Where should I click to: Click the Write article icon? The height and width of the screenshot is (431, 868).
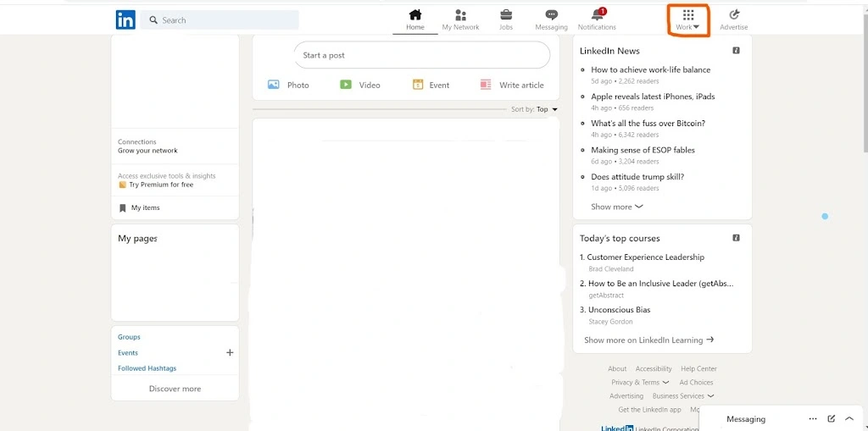click(486, 85)
